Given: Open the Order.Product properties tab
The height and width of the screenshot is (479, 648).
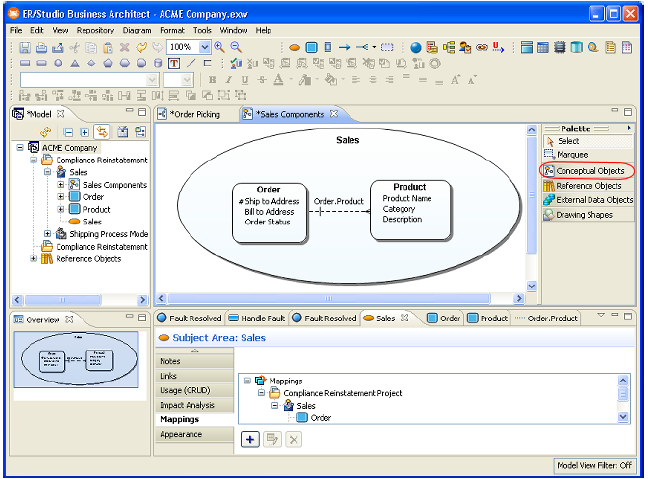Looking at the screenshot, I should [546, 318].
